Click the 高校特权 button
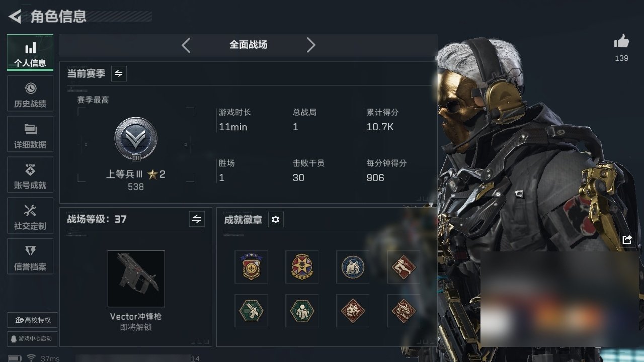Image resolution: width=644 pixels, height=362 pixels. tap(33, 320)
